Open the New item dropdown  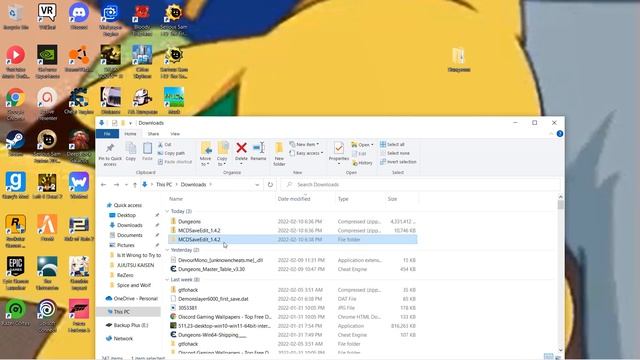click(x=304, y=144)
